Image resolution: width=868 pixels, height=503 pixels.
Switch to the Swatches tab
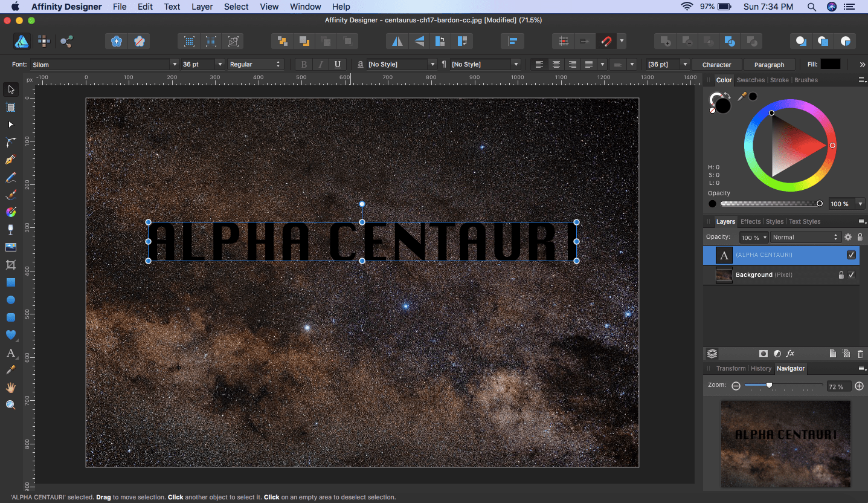click(751, 80)
